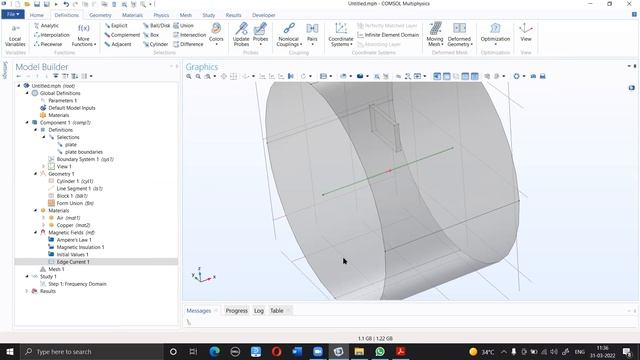The width and height of the screenshot is (640, 360).
Task: Select Edge Current 1 node
Action: 73,262
